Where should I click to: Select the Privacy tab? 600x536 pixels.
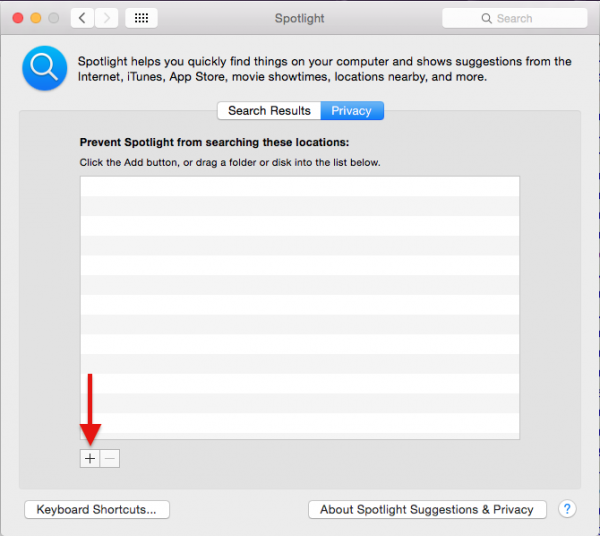tap(352, 111)
